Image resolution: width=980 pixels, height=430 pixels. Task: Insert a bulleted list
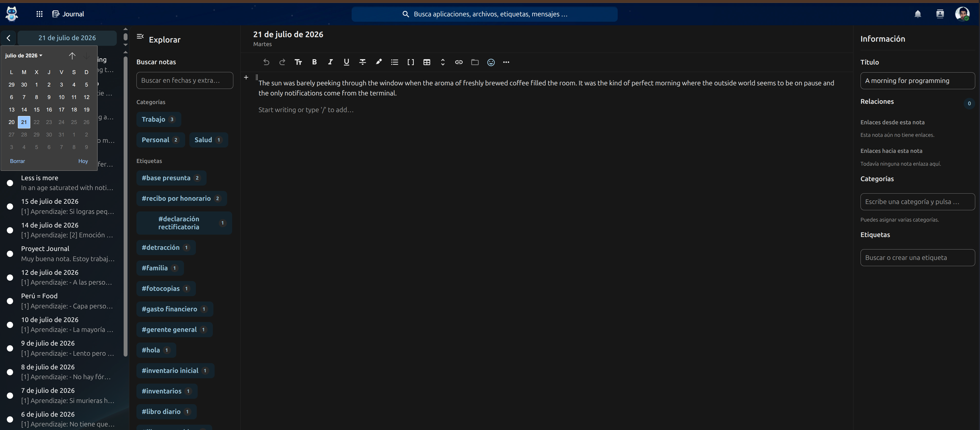click(394, 62)
